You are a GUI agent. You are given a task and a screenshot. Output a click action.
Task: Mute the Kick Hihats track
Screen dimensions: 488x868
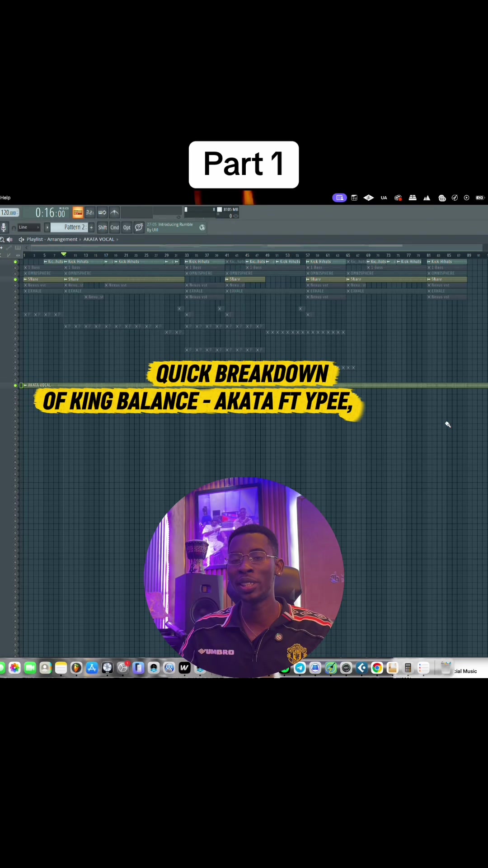(15, 262)
